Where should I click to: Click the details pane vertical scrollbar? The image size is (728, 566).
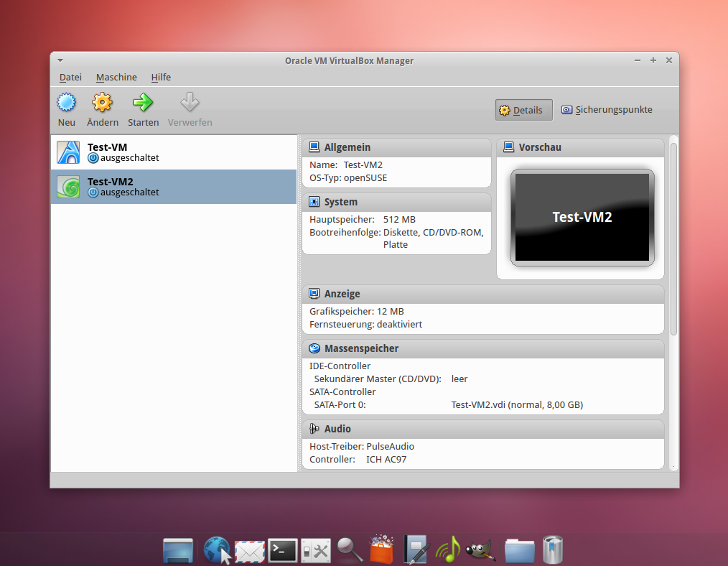(673, 239)
